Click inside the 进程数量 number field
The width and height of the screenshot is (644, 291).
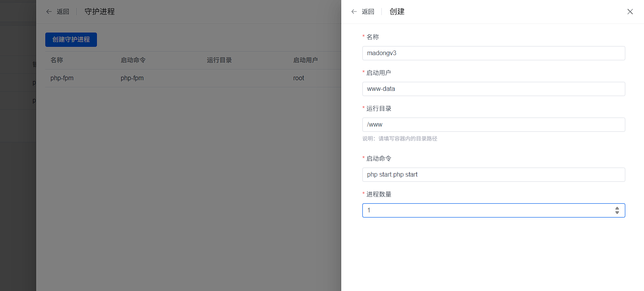tap(485, 210)
